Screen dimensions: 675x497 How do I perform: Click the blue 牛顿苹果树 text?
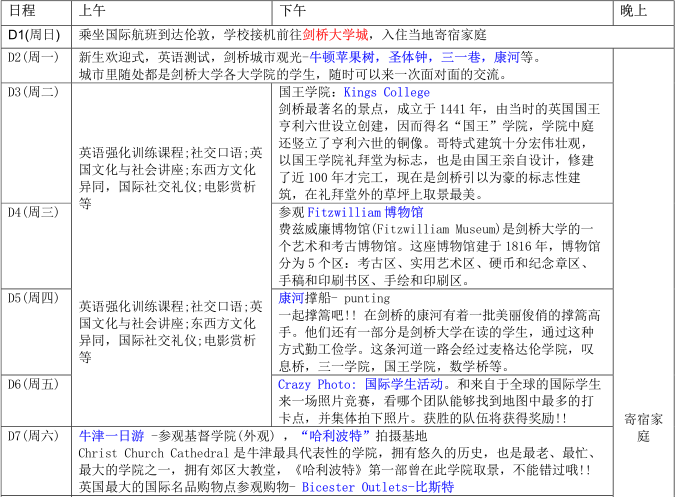(x=342, y=57)
